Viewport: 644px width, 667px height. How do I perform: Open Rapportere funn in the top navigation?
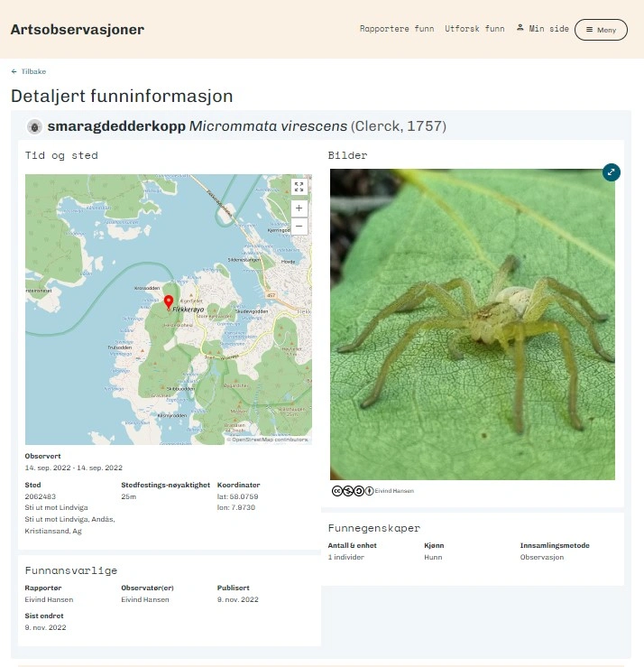point(397,29)
